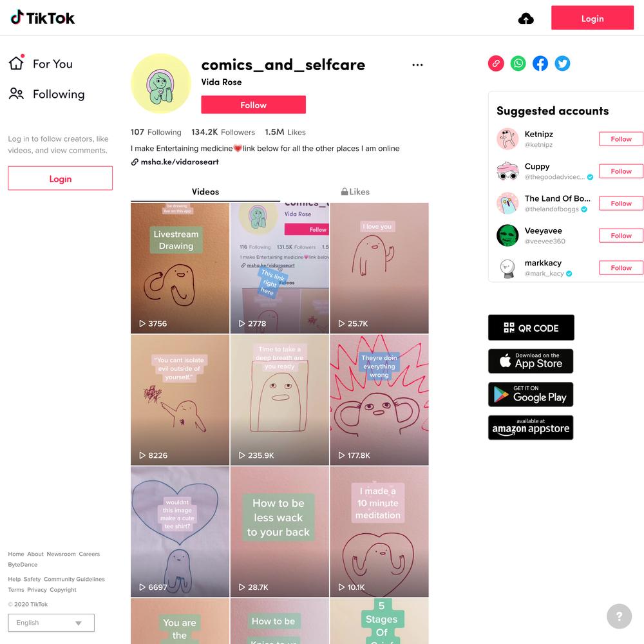Follow the suggested account Ketnipz

pos(621,139)
